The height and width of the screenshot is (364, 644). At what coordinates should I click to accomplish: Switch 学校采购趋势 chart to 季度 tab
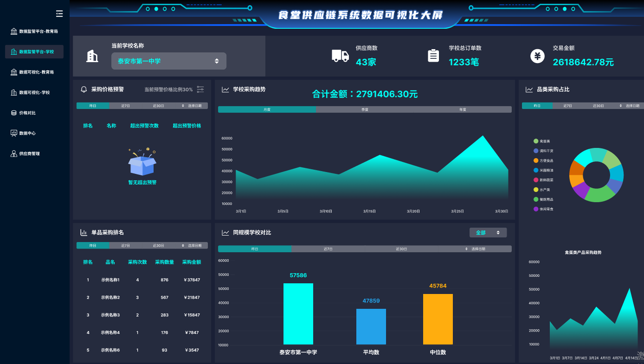(365, 109)
